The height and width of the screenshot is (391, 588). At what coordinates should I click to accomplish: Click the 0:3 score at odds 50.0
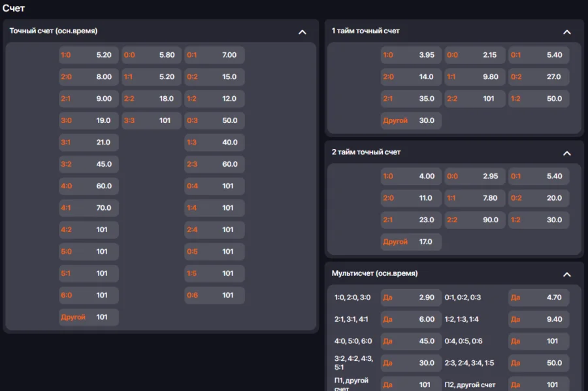click(x=214, y=120)
